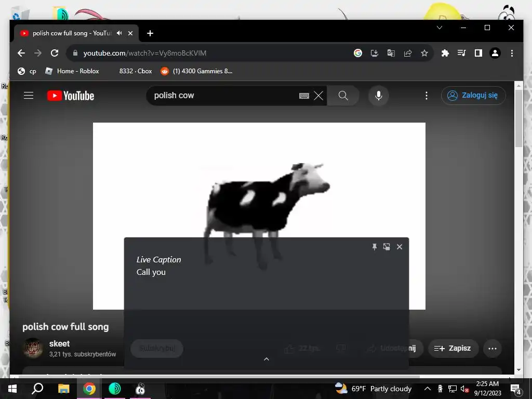The image size is (532, 399).
Task: Open the network tray icon
Action: (453, 389)
